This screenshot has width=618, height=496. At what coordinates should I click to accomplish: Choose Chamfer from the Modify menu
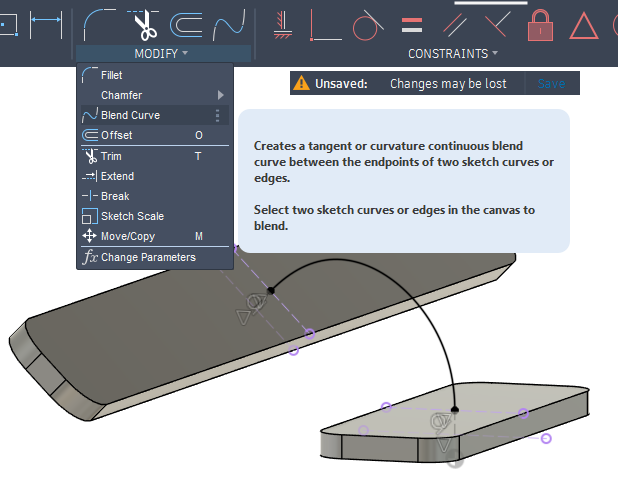pos(155,95)
